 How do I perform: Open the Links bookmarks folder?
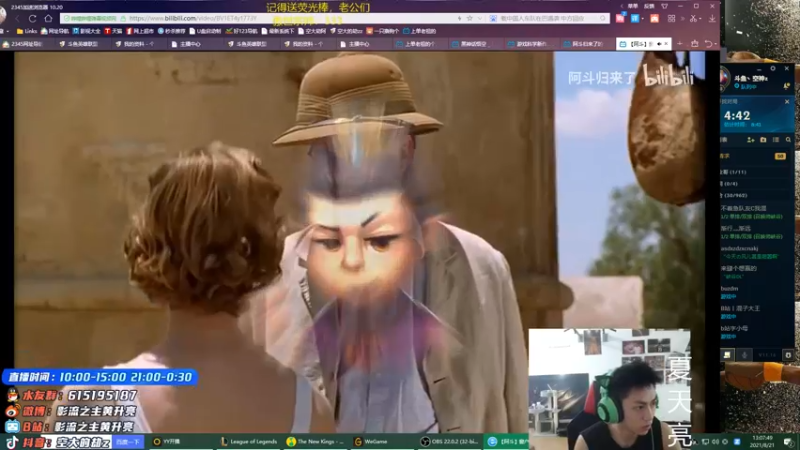point(27,31)
